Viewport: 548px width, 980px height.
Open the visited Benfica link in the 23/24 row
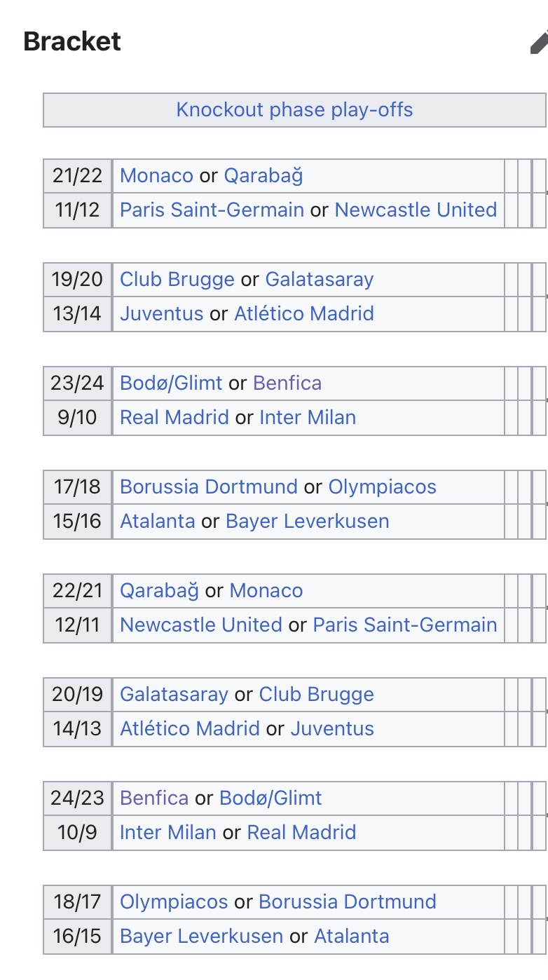click(287, 383)
